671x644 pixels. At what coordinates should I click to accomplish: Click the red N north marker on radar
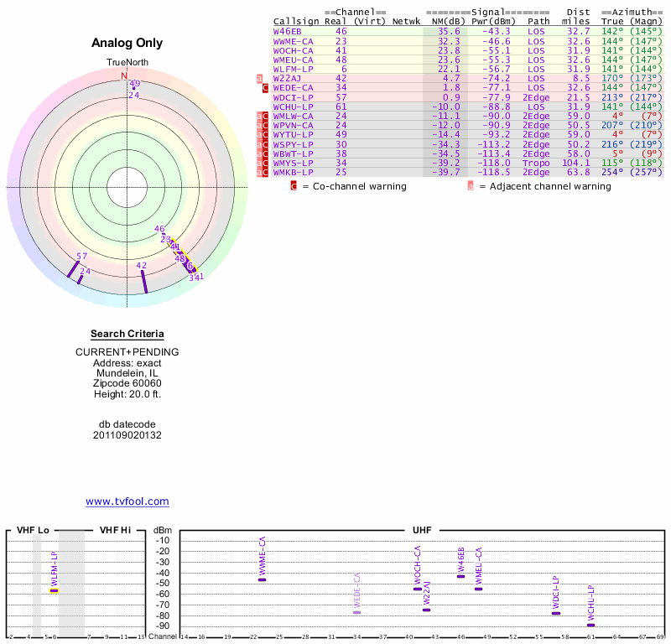coord(125,75)
